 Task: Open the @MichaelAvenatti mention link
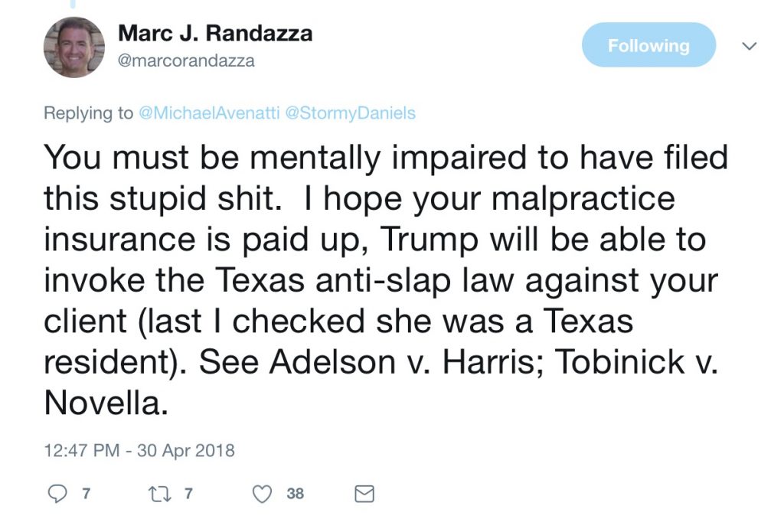[208, 113]
